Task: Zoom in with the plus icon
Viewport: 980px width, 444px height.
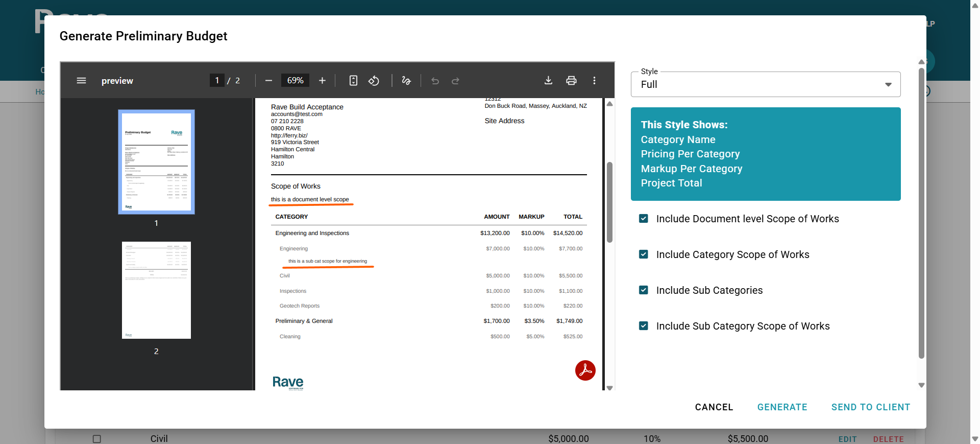Action: [322, 81]
